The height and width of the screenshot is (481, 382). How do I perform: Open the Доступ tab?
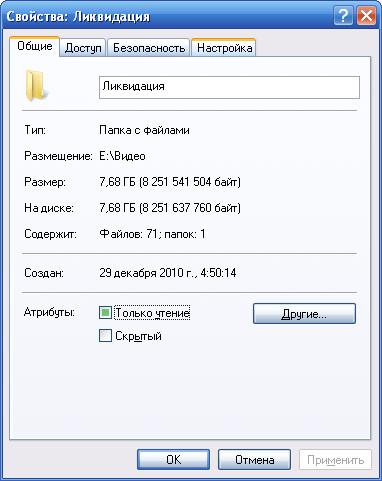[83, 48]
